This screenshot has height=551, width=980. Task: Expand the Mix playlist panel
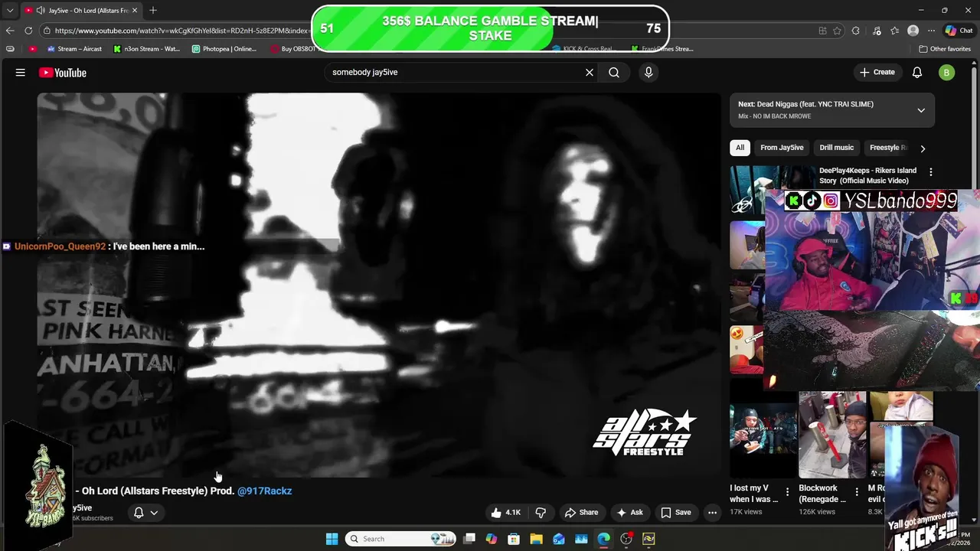coord(921,110)
